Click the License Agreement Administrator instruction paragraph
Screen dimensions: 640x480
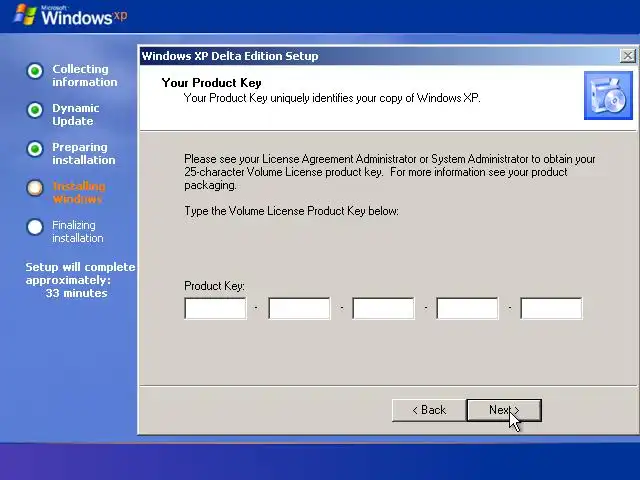click(389, 172)
